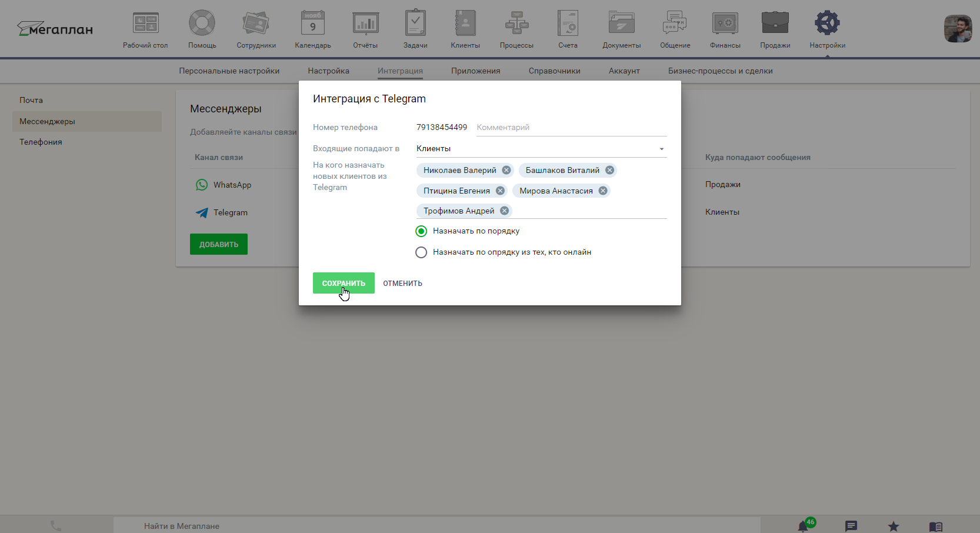
Task: Click the Telegram channel icon
Action: [202, 212]
